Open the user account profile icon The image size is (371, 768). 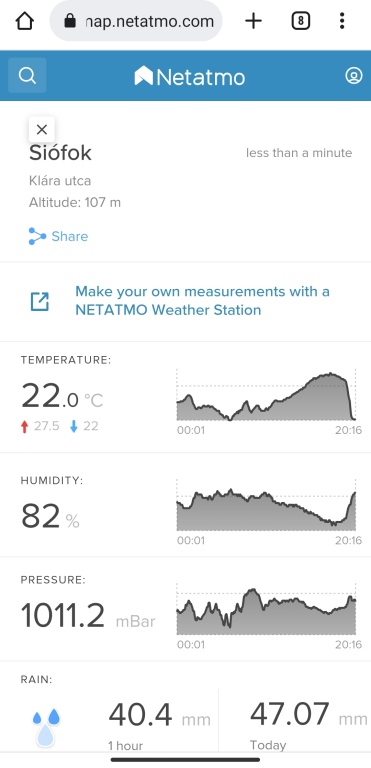(x=353, y=76)
